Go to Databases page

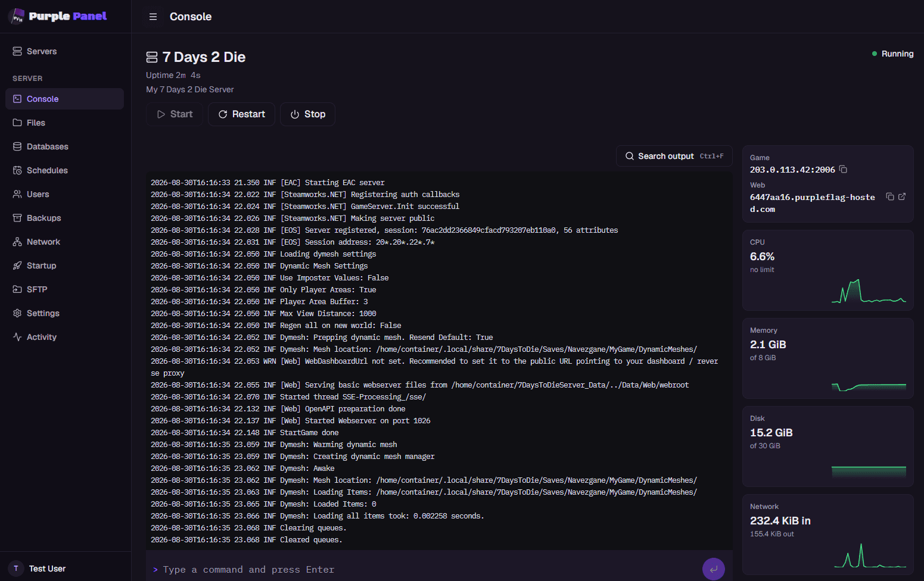coord(64,146)
